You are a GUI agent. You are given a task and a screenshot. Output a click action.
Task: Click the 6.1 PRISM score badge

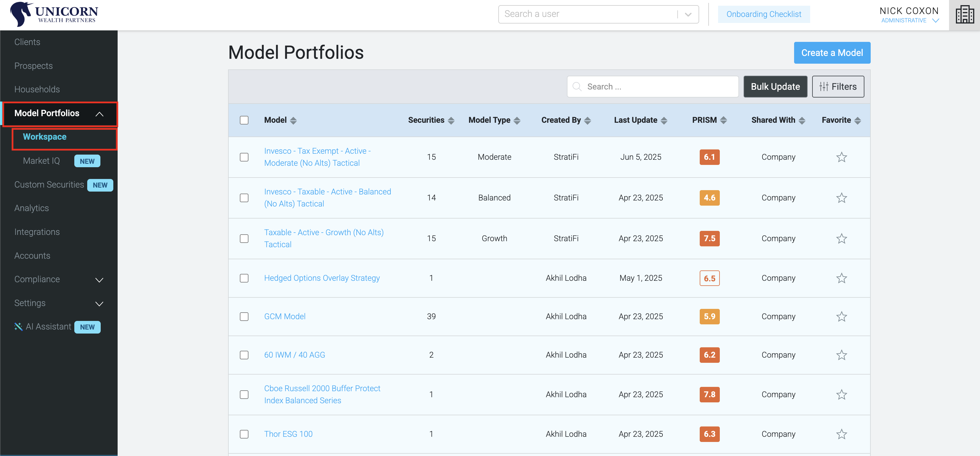pos(709,157)
